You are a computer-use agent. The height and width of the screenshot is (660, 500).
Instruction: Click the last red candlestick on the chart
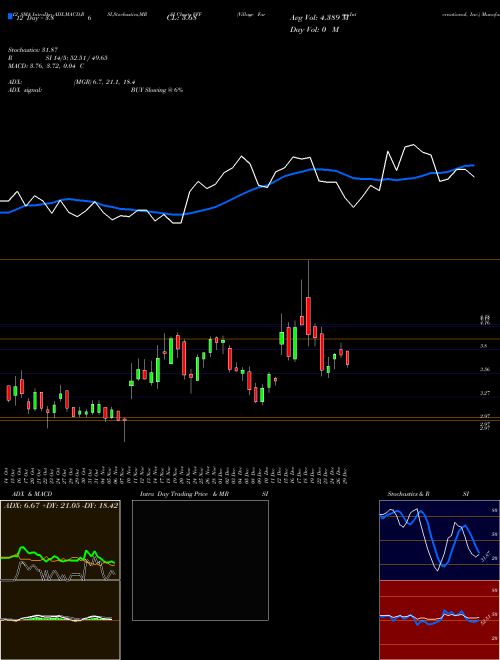[348, 358]
